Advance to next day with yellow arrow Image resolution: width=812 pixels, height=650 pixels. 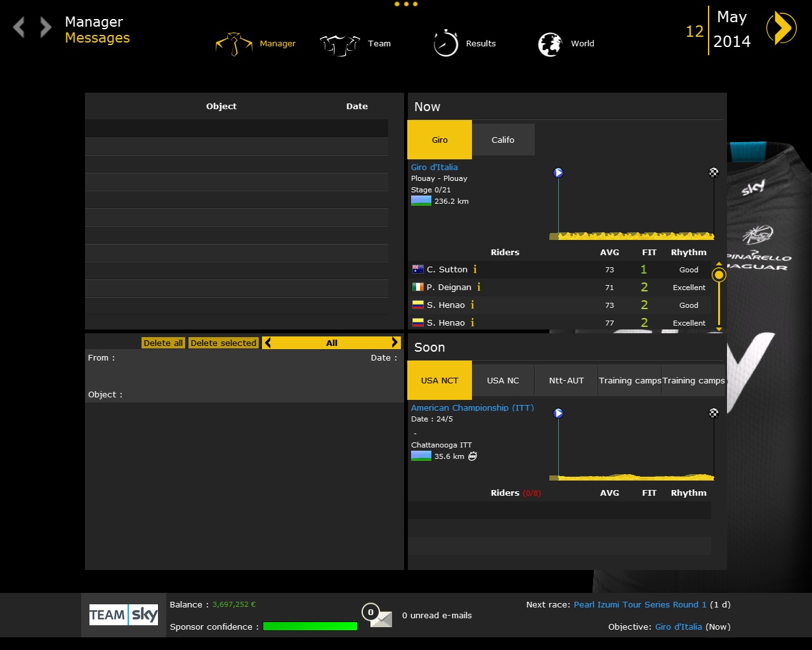[x=781, y=29]
